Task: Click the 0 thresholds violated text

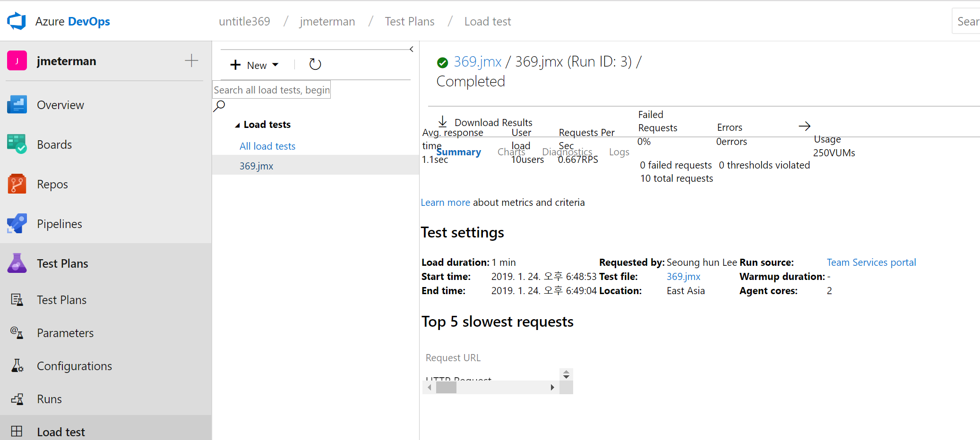Action: click(765, 165)
